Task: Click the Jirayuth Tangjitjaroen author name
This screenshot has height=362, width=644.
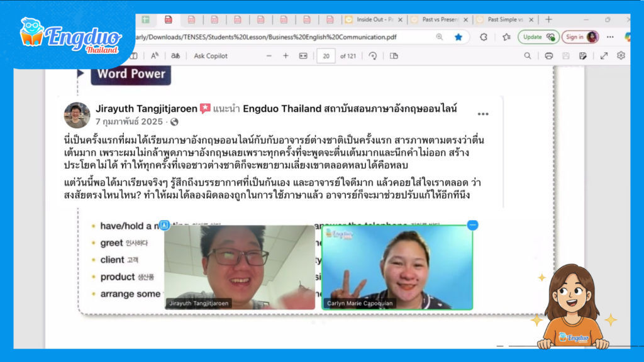Action: point(147,108)
